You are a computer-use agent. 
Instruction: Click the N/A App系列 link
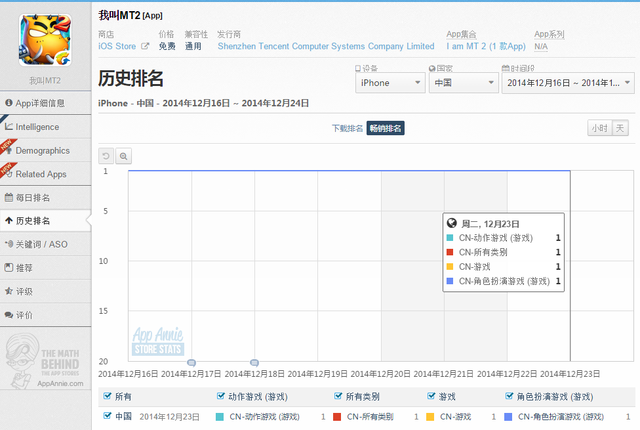tap(541, 47)
